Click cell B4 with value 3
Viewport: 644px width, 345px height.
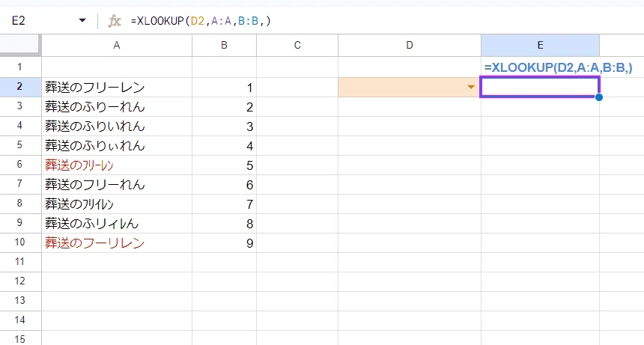click(x=224, y=126)
